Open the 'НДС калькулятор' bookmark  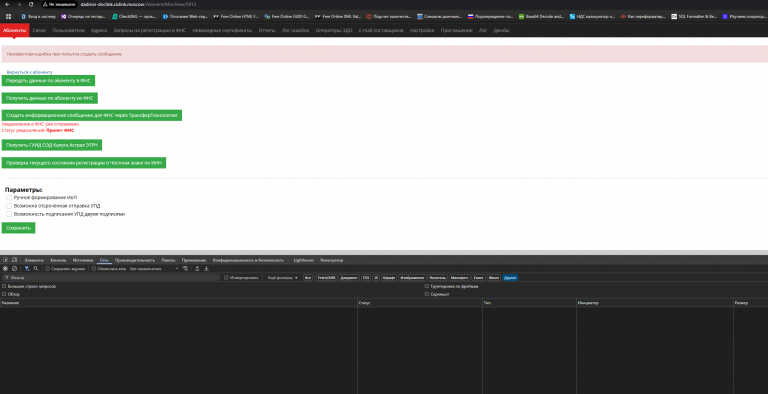[x=592, y=16]
